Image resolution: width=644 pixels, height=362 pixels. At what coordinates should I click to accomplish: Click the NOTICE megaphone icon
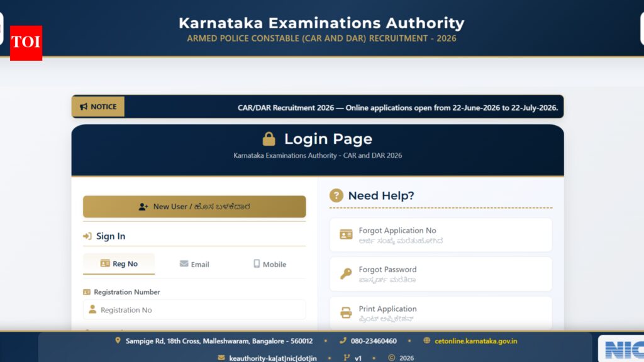[84, 107]
